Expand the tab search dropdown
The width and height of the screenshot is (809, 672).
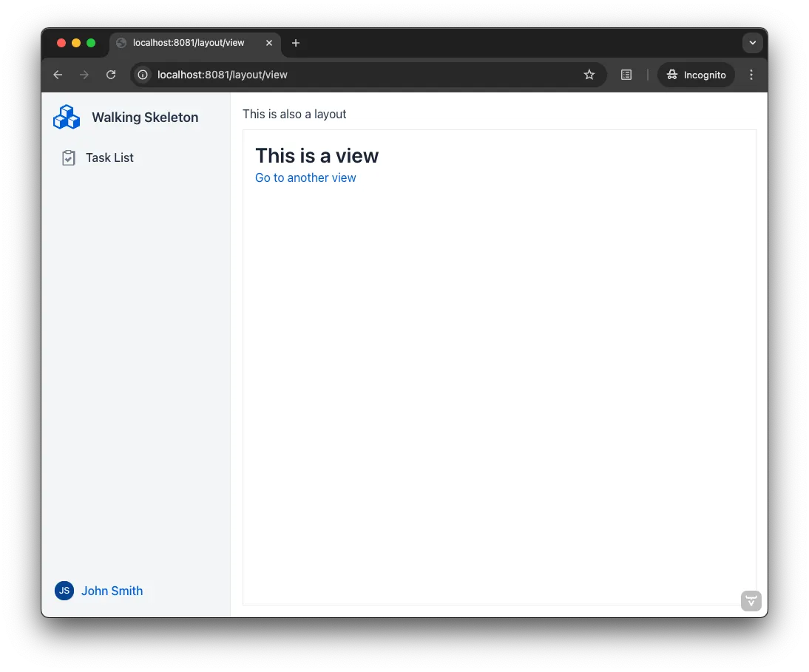pyautogui.click(x=752, y=43)
